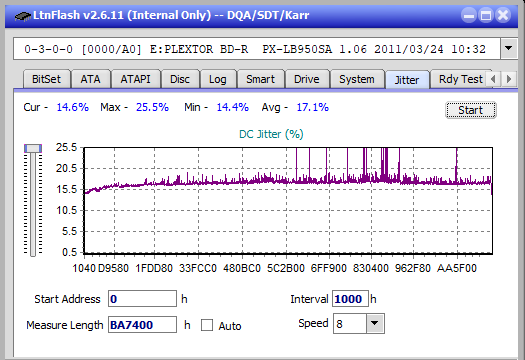The width and height of the screenshot is (525, 360).
Task: Select the Smart tab
Action: tap(260, 79)
